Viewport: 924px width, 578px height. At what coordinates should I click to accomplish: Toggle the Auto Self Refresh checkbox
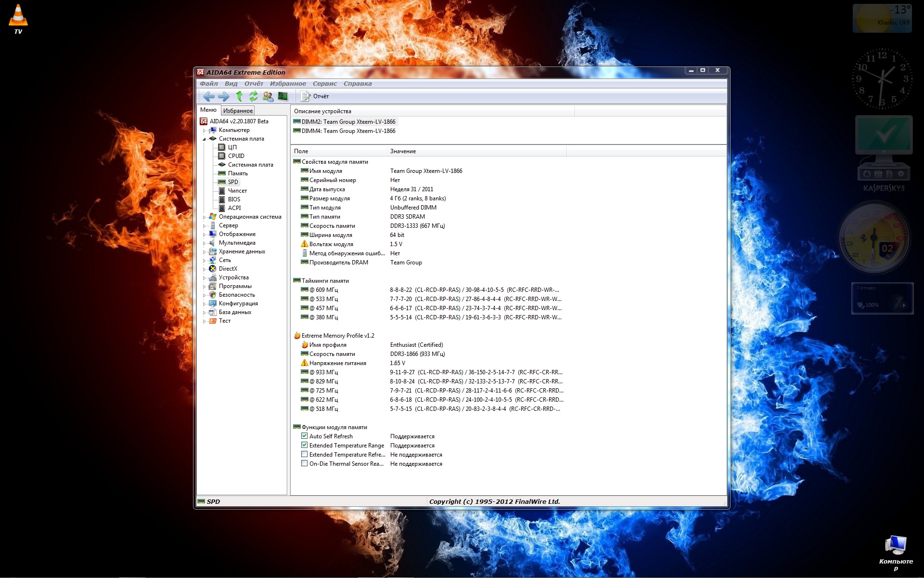(304, 436)
